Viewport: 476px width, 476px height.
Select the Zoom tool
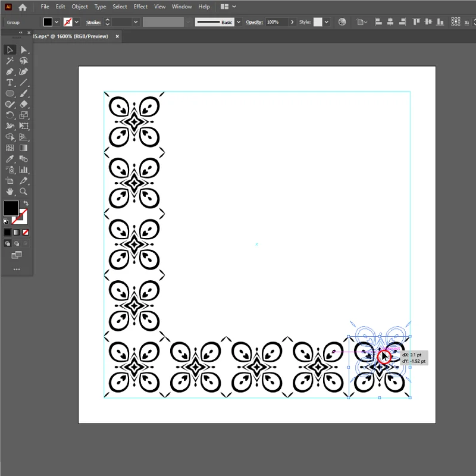pyautogui.click(x=24, y=192)
